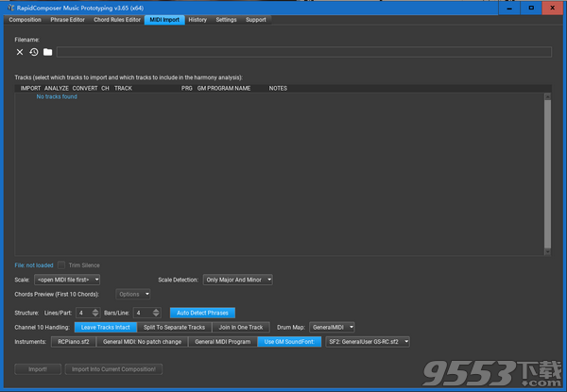Increase Bars/Line value with up arrow
The width and height of the screenshot is (567, 392).
[156, 311]
